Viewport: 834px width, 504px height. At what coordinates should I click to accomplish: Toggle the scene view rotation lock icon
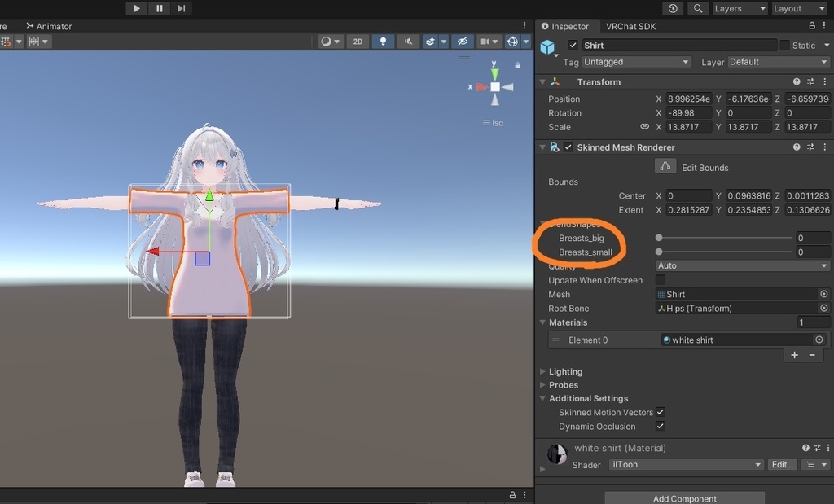tap(517, 65)
